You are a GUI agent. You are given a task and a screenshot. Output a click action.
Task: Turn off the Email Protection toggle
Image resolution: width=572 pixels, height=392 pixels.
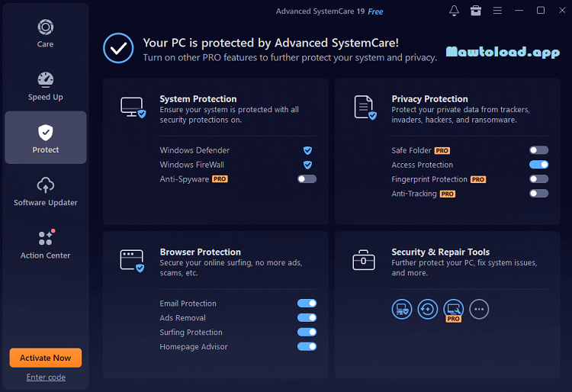pyautogui.click(x=307, y=304)
